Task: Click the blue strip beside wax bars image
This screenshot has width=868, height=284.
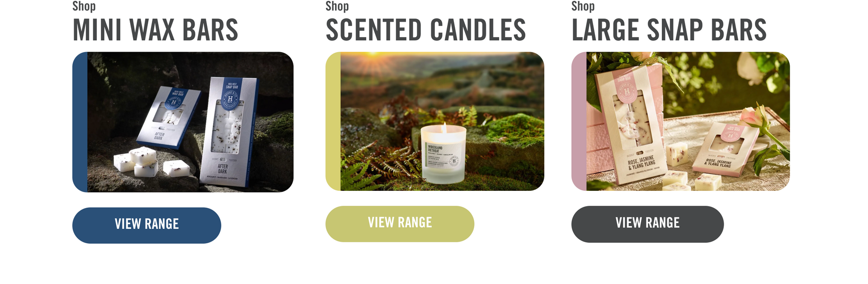Action: (80, 122)
